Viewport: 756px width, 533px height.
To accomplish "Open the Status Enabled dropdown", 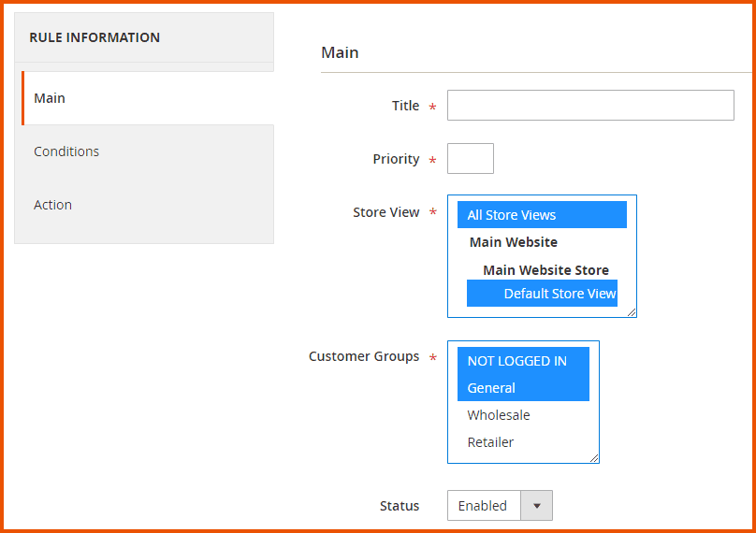I will tap(500, 506).
